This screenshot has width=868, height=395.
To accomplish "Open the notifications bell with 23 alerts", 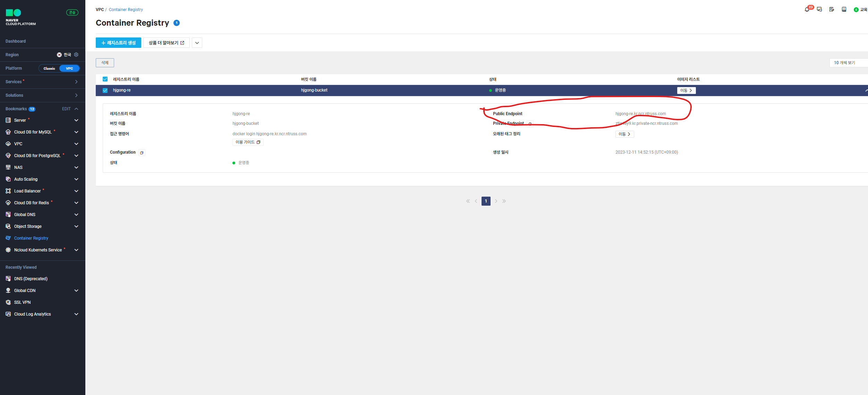I will [x=807, y=10].
